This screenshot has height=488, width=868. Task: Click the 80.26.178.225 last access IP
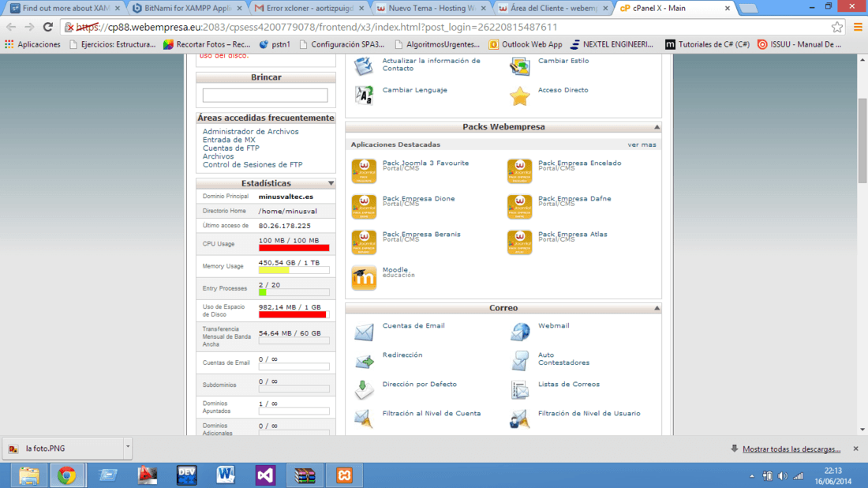pyautogui.click(x=285, y=226)
